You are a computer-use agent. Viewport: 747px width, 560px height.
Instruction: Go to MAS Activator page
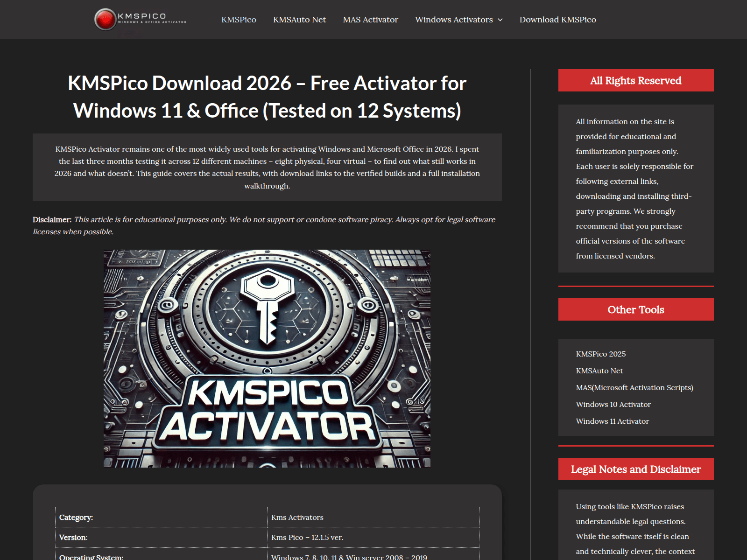(370, 20)
